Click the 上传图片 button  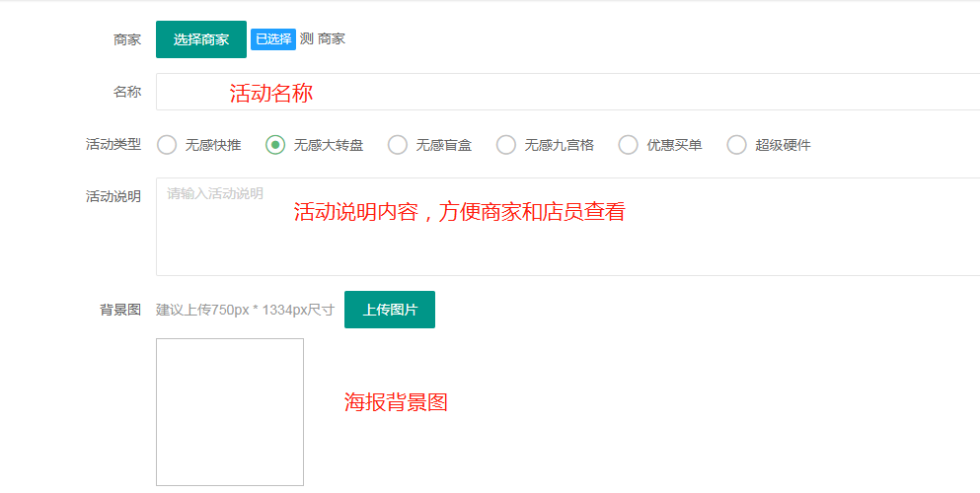pos(390,310)
